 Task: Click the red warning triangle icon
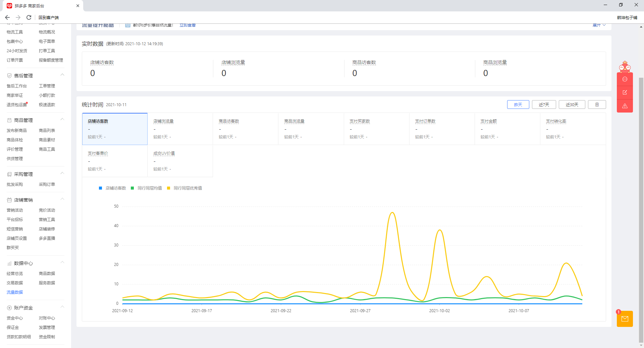pyautogui.click(x=625, y=106)
